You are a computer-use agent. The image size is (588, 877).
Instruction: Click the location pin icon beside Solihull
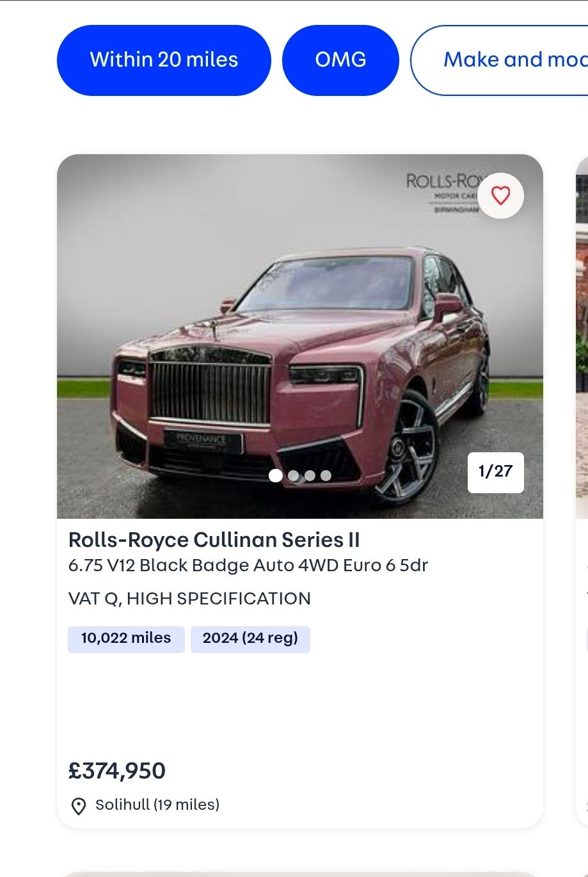tap(79, 806)
